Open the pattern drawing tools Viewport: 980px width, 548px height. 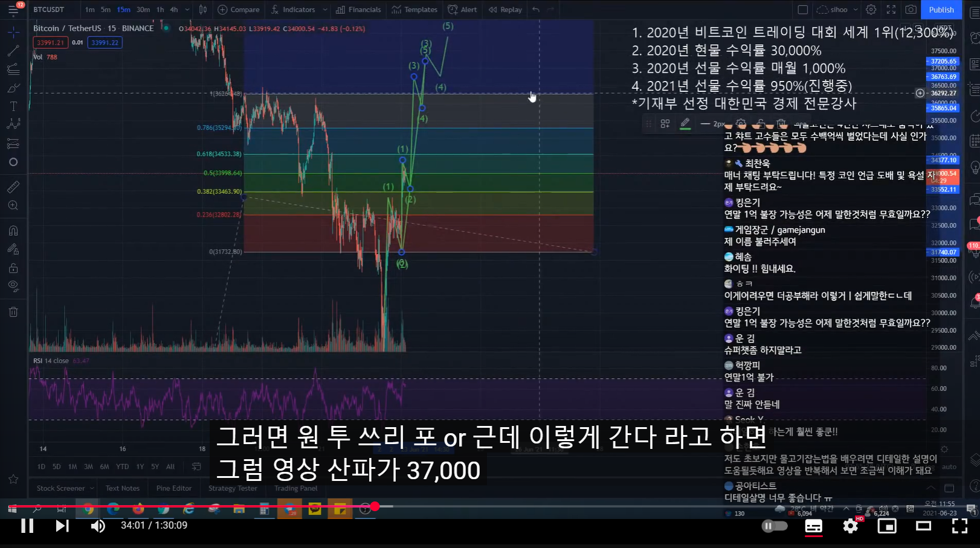(13, 124)
